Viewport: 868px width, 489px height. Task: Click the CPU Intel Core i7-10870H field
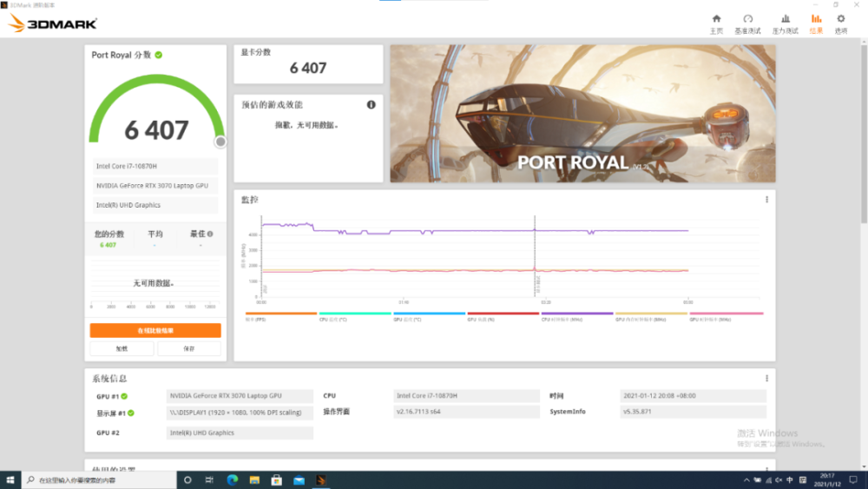467,395
